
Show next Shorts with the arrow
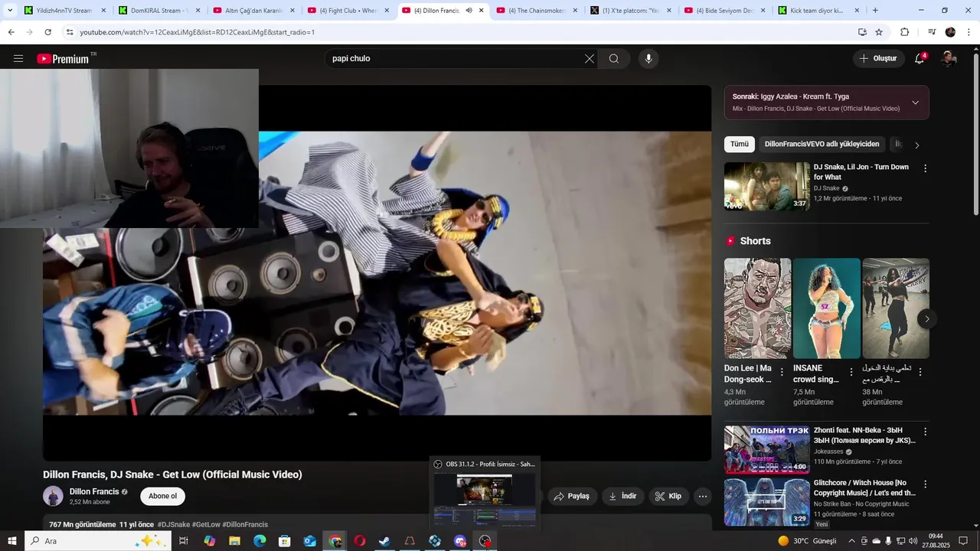tap(927, 319)
